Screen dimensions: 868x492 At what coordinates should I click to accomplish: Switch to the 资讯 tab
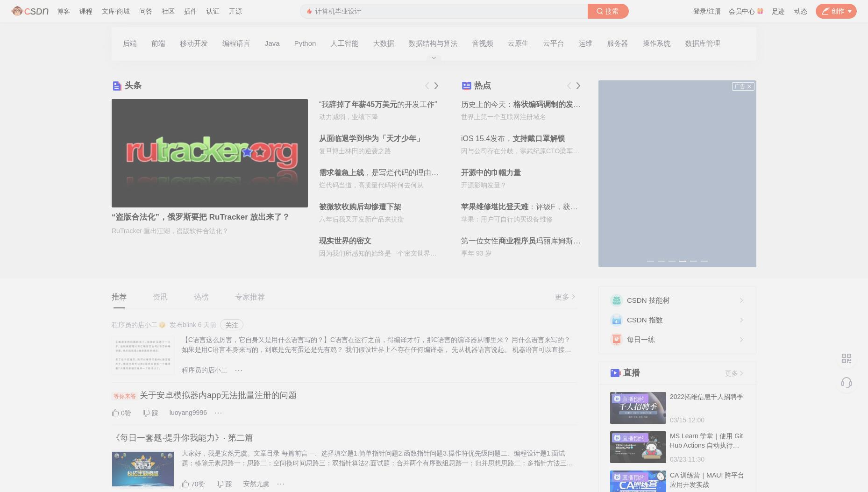coord(160,297)
